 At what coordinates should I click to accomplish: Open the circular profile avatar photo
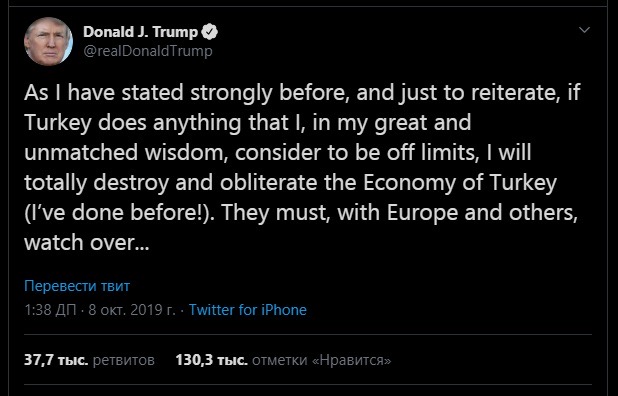(x=48, y=41)
